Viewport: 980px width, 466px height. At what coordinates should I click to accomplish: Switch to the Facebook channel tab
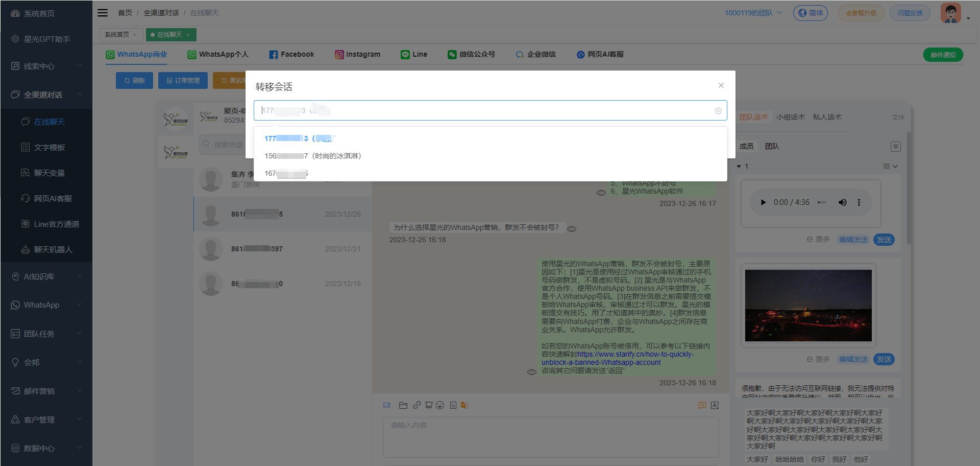pyautogui.click(x=291, y=54)
